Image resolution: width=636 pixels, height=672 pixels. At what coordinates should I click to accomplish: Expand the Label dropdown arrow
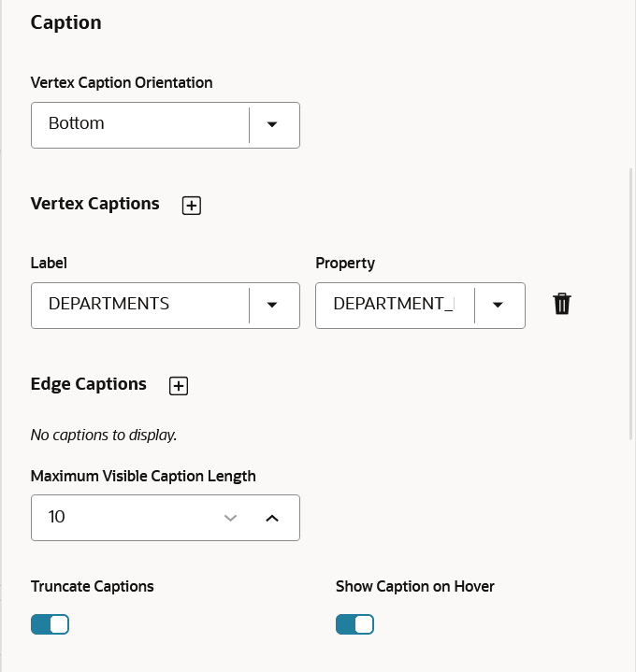point(272,306)
